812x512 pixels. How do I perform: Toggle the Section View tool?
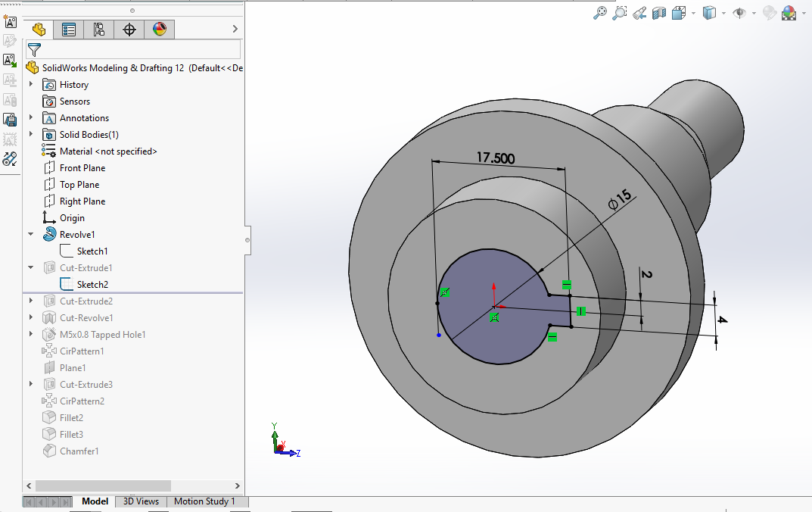[x=659, y=13]
